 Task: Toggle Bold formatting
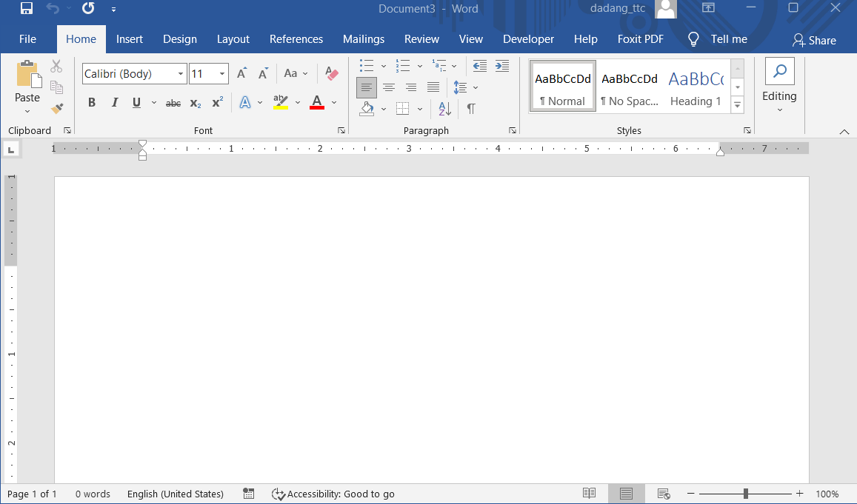92,103
